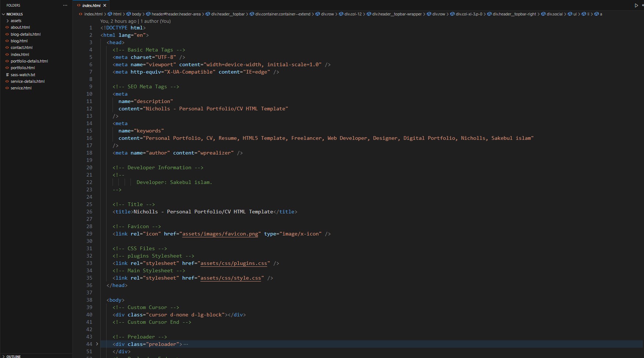This screenshot has height=358, width=644.
Task: Click the body element icon in breadcrumb
Action: [129, 14]
